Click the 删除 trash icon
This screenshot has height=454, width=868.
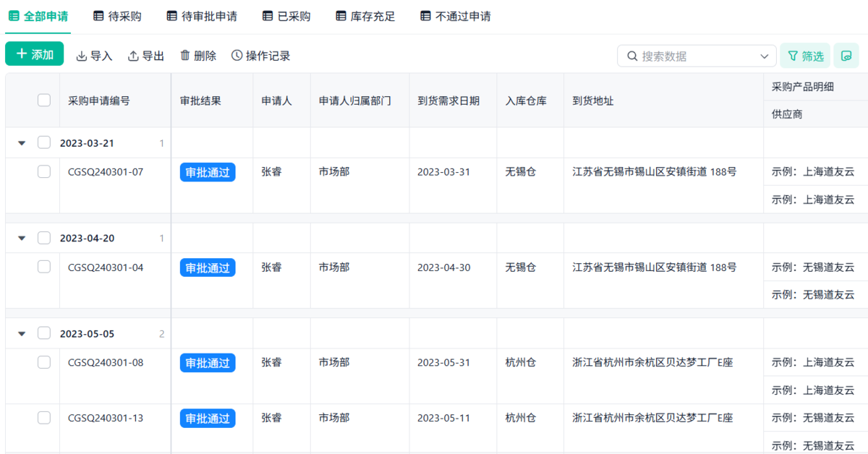pyautogui.click(x=185, y=56)
